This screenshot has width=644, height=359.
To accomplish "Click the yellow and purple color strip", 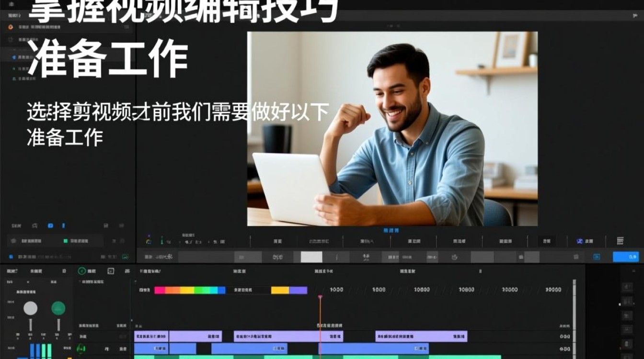I will coord(289,290).
